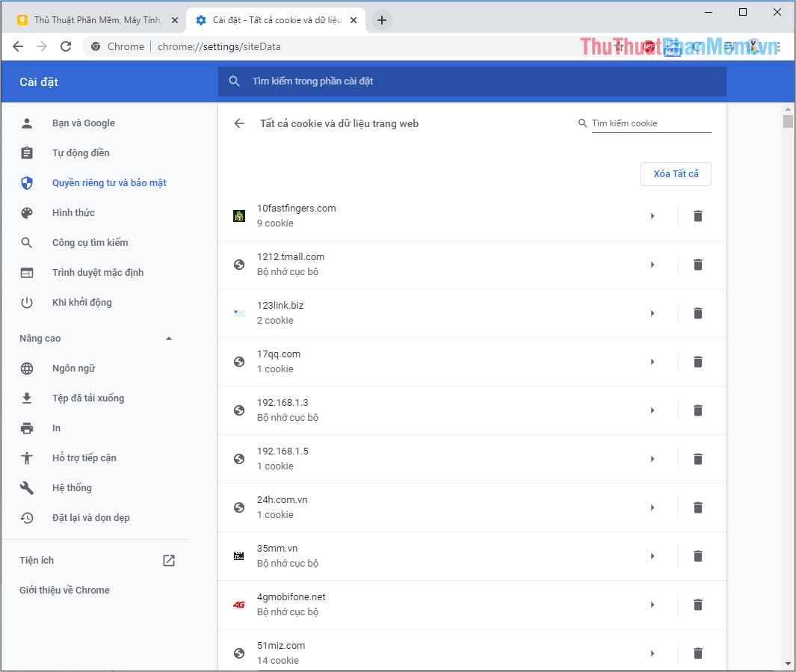Select the Quyền riêng tư và bảo mật shield icon
The image size is (796, 672).
coord(27,182)
